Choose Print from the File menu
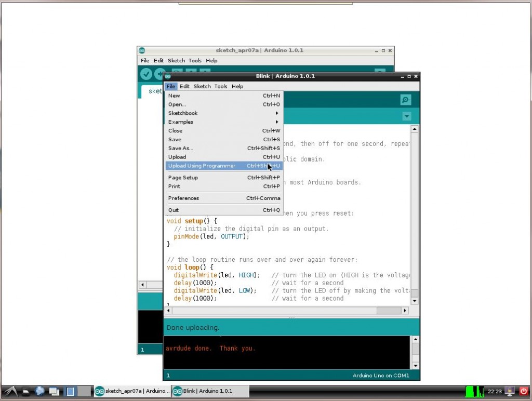The height and width of the screenshot is (401, 532). pos(223,186)
